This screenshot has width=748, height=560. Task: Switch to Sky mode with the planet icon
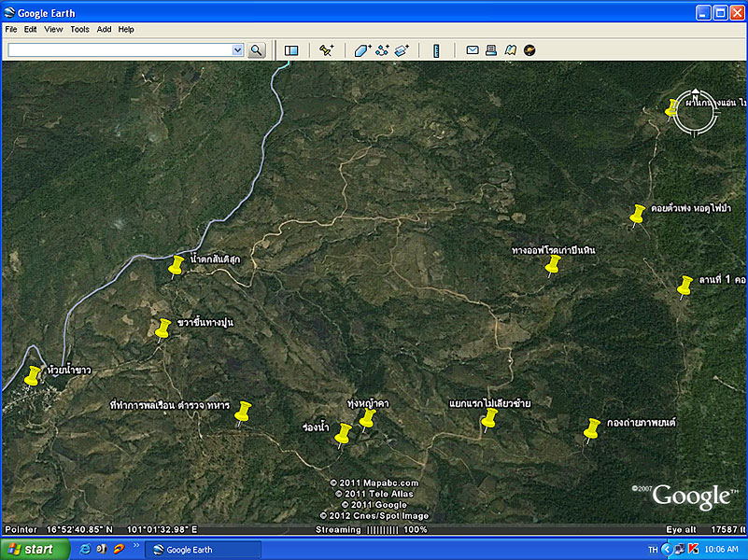[529, 50]
